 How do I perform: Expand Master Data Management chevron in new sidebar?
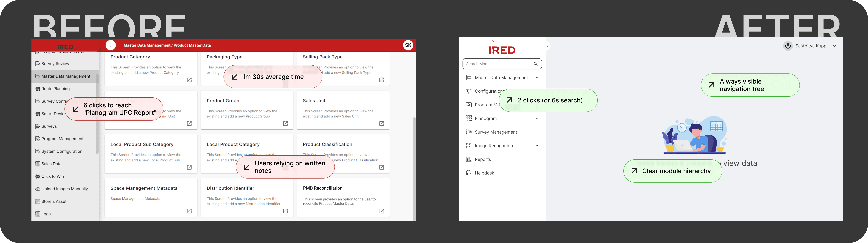point(537,77)
